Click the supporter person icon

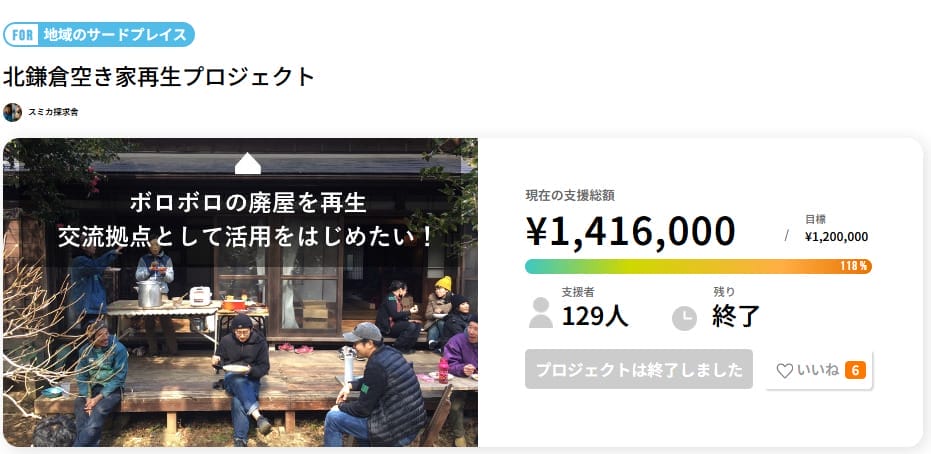click(x=540, y=312)
